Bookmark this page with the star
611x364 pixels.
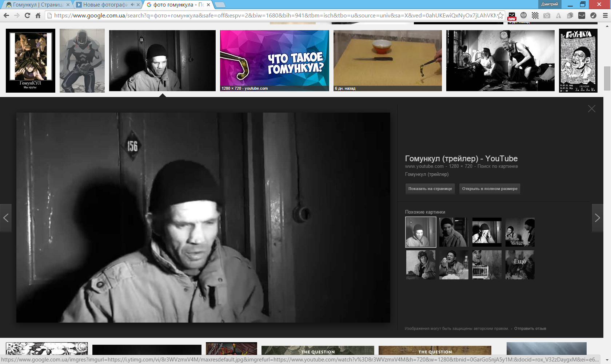(500, 15)
